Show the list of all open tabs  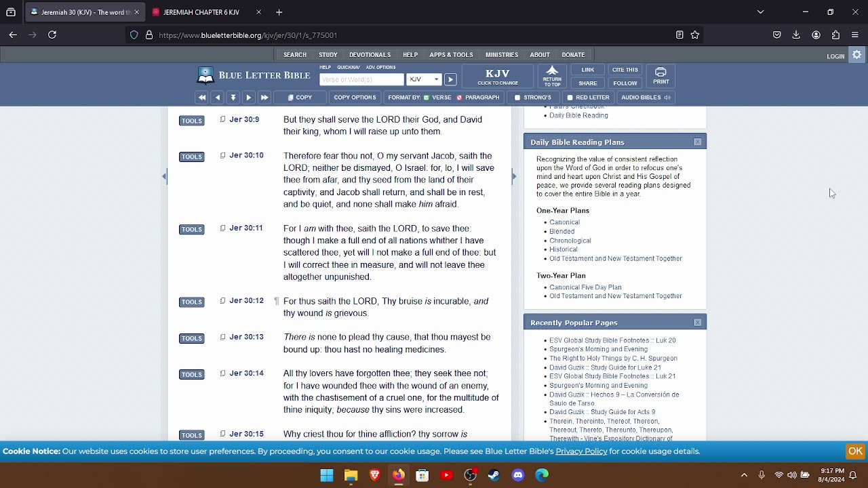tap(761, 12)
